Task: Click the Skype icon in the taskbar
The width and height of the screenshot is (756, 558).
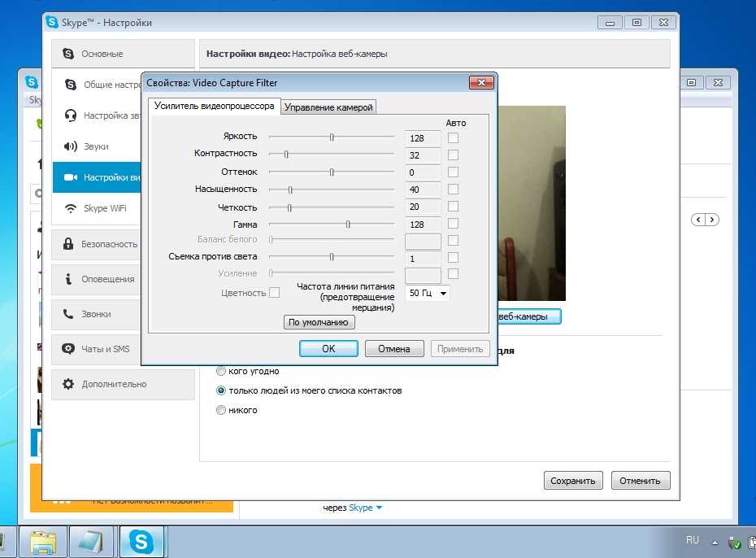Action: point(141,541)
